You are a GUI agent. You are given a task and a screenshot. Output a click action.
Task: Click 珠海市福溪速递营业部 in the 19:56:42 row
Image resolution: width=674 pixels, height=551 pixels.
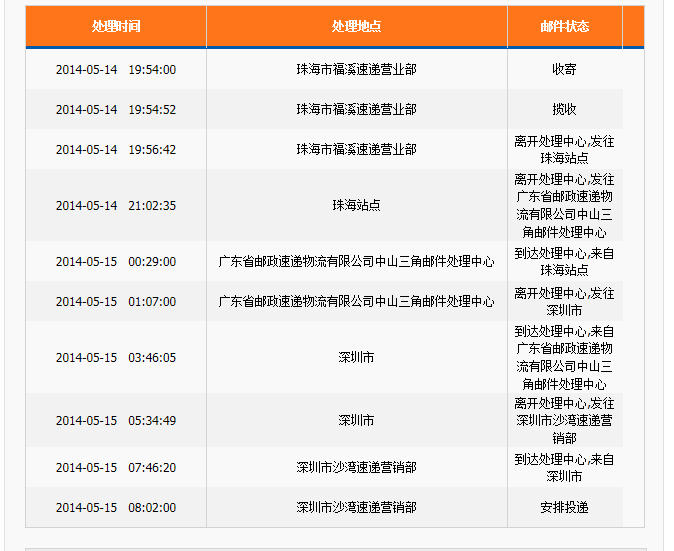click(356, 150)
